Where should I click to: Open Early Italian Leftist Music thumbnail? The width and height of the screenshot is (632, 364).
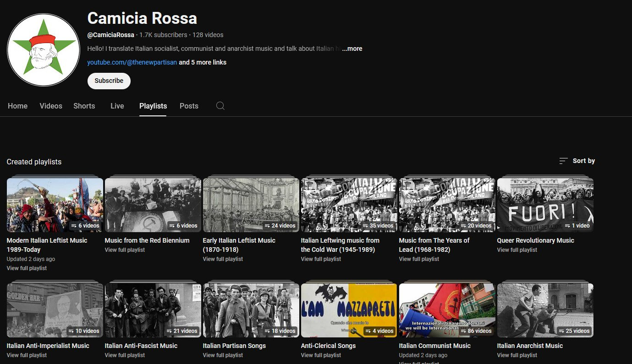tap(251, 205)
